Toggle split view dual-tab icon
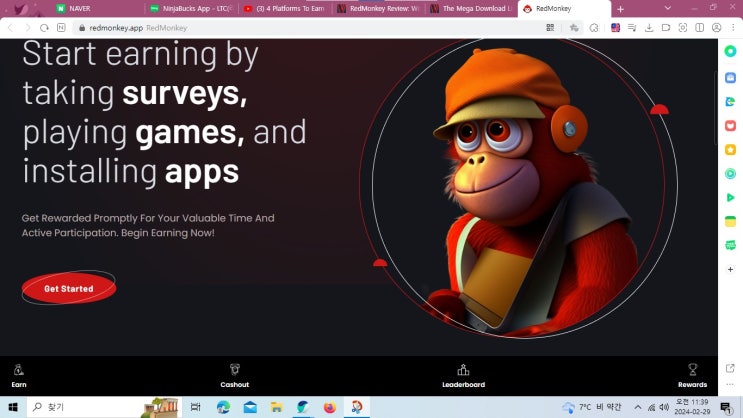Viewport: 743px width, 418px height. tap(699, 28)
